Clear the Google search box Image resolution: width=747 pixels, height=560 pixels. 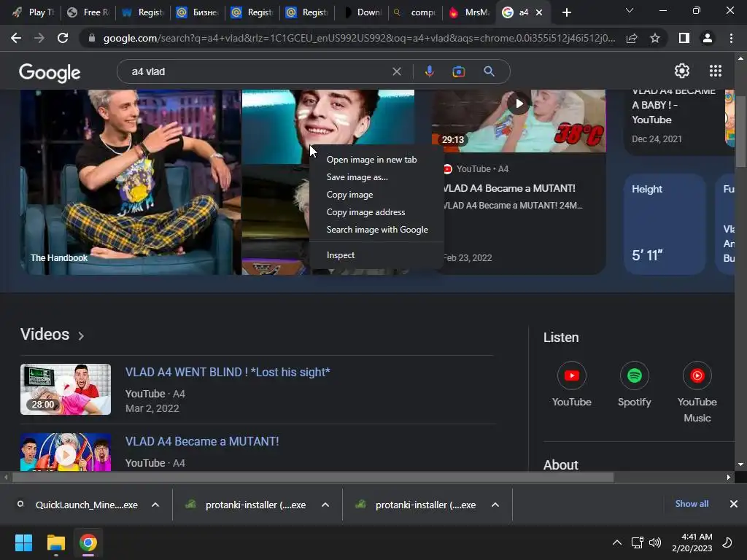pyautogui.click(x=396, y=71)
